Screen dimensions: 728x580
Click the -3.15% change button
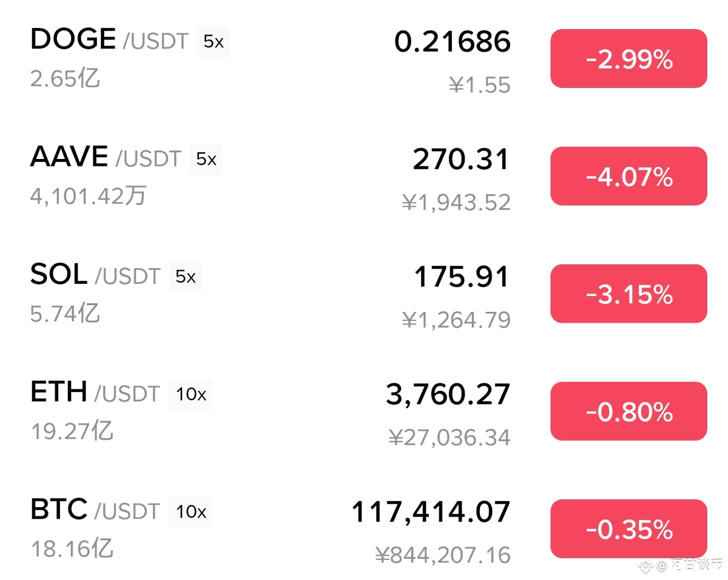(x=629, y=294)
